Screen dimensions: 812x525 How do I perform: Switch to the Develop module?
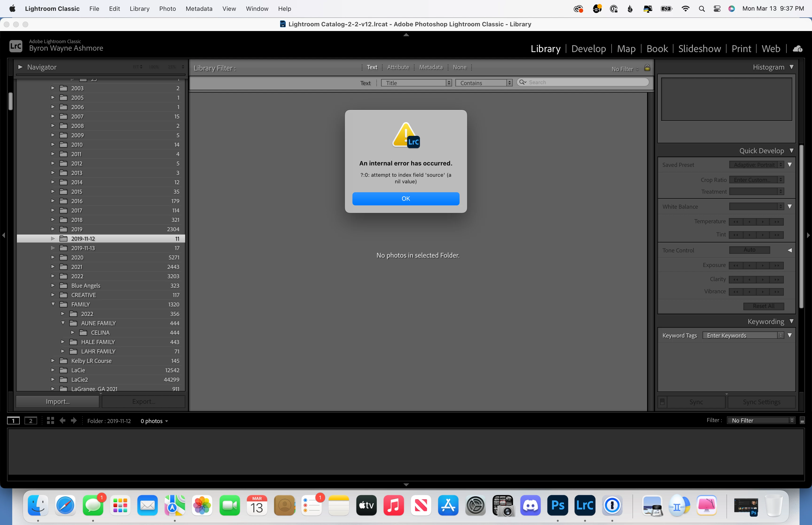pyautogui.click(x=589, y=49)
